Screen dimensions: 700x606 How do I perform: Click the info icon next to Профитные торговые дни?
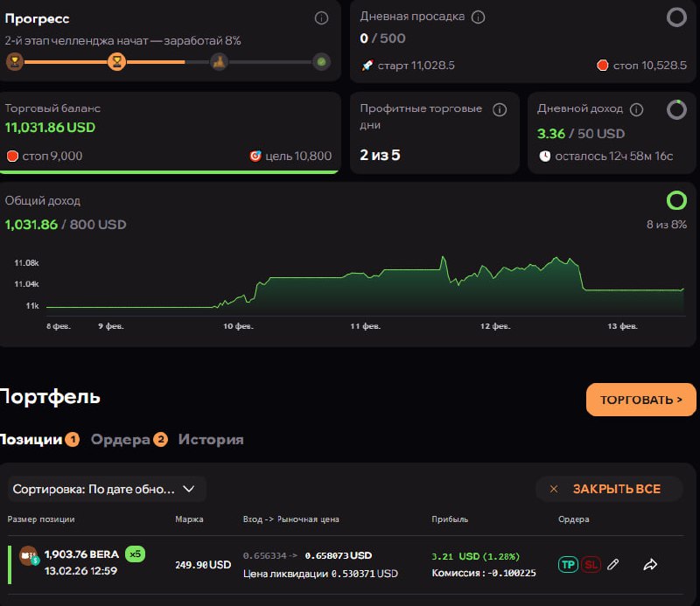coord(500,109)
